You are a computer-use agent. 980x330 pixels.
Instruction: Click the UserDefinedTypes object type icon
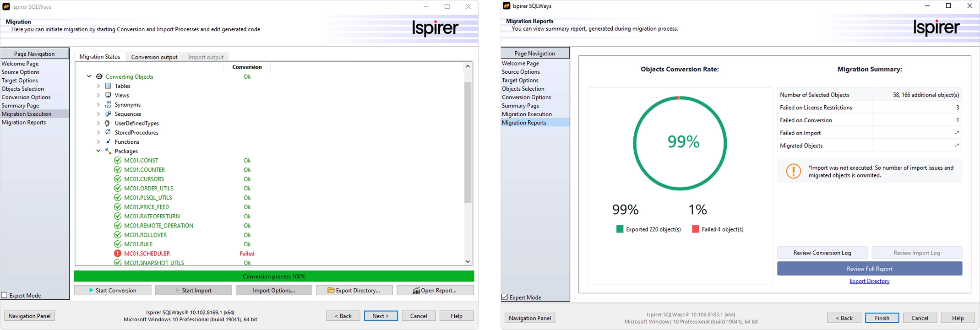point(108,123)
